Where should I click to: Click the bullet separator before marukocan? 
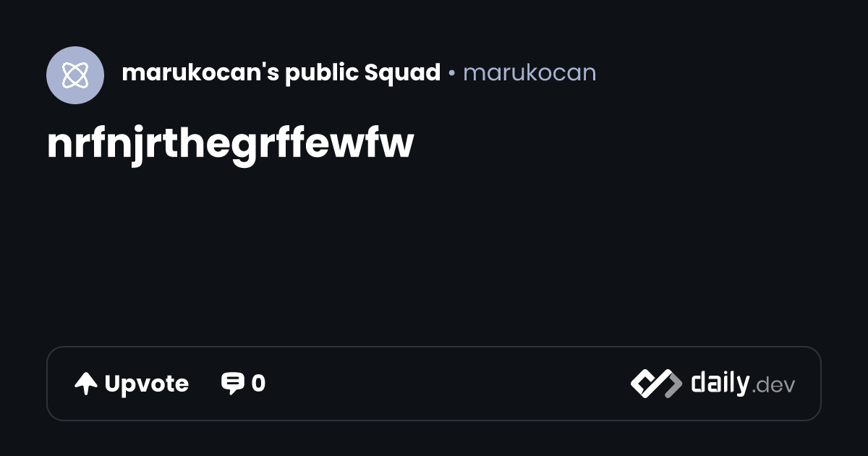tap(451, 73)
